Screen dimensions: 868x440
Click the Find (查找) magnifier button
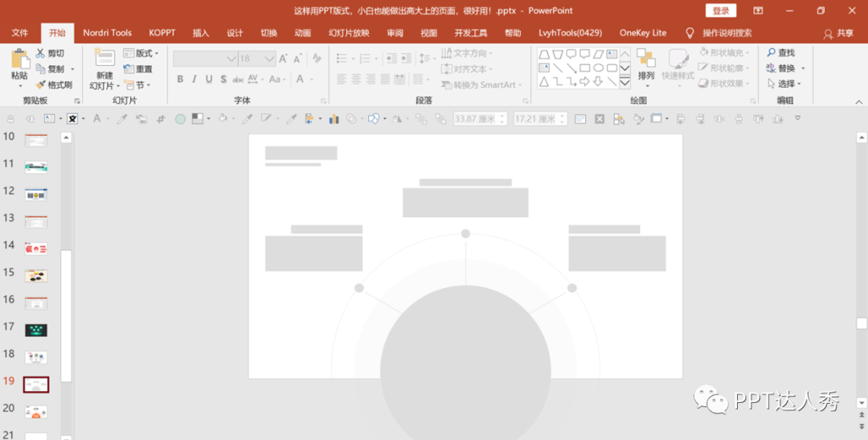pos(780,52)
